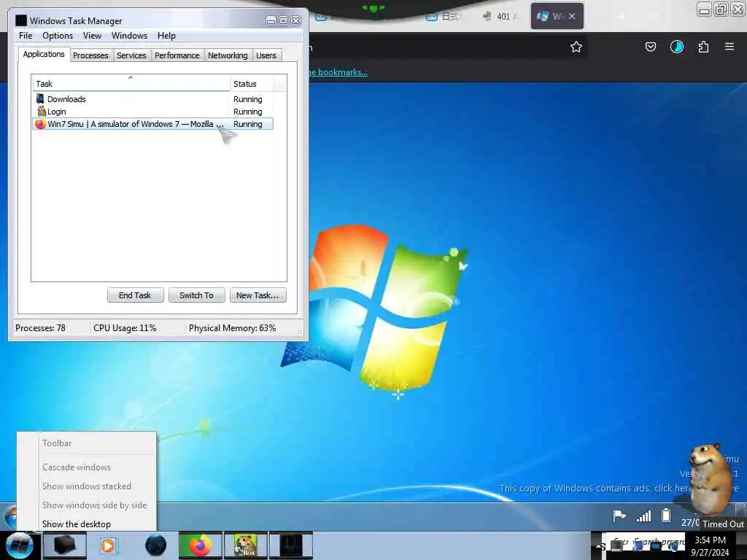747x560 pixels.
Task: Click the manage bookmarks... link
Action: click(x=338, y=72)
